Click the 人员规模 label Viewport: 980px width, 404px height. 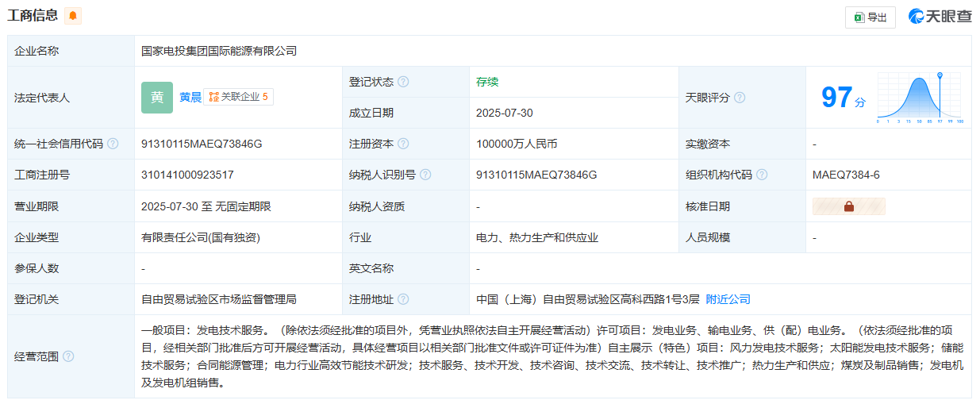coord(708,237)
